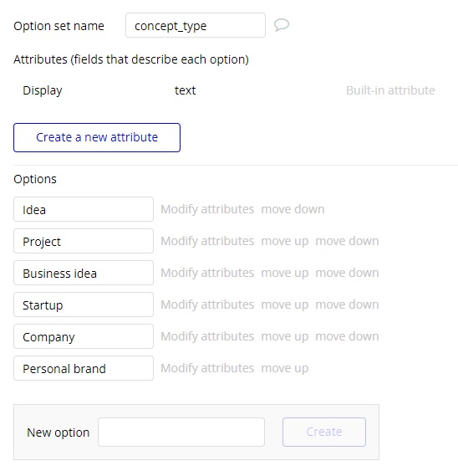Move the Company option down

tap(347, 336)
